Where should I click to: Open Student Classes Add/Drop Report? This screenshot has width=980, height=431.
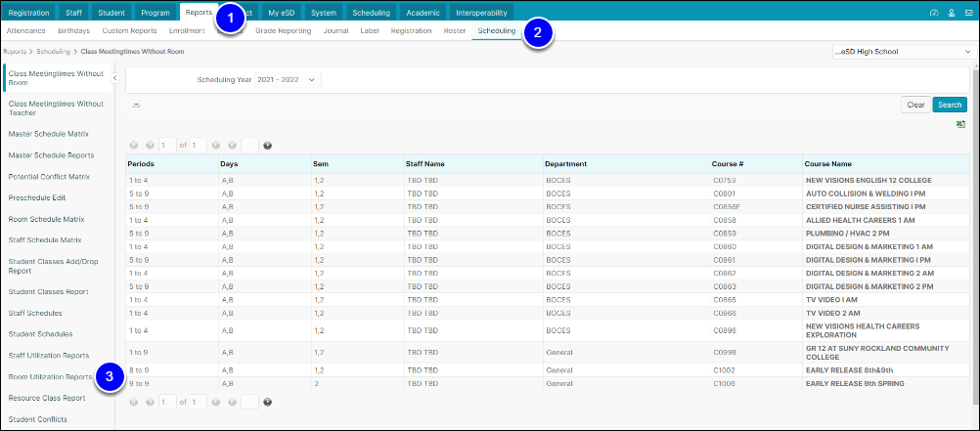tap(54, 266)
